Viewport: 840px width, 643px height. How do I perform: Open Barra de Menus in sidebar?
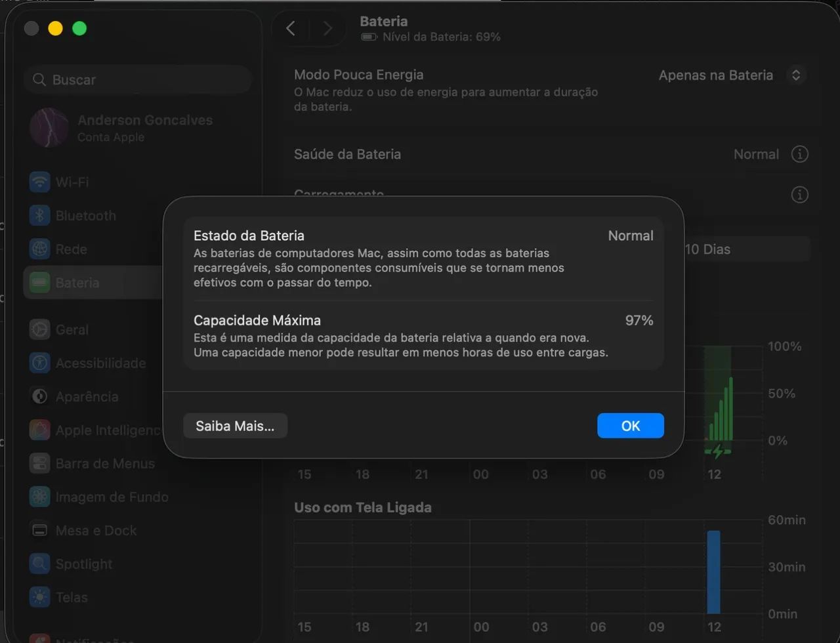coord(92,463)
